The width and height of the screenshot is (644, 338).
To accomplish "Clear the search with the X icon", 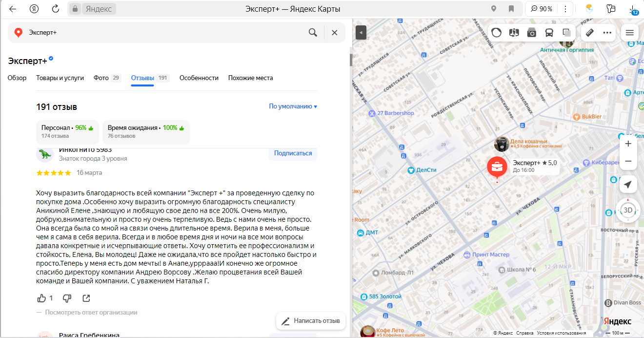I will click(x=335, y=33).
